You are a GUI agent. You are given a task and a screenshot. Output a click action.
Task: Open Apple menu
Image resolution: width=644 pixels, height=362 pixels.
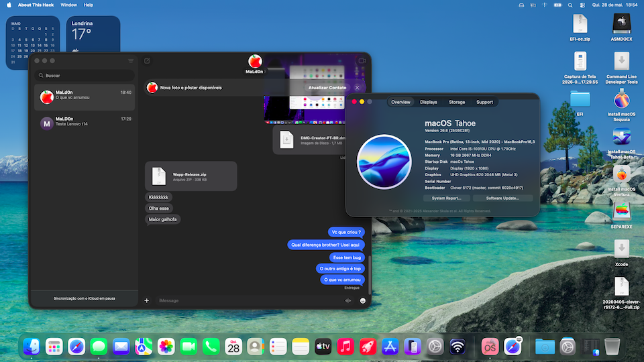click(x=9, y=5)
